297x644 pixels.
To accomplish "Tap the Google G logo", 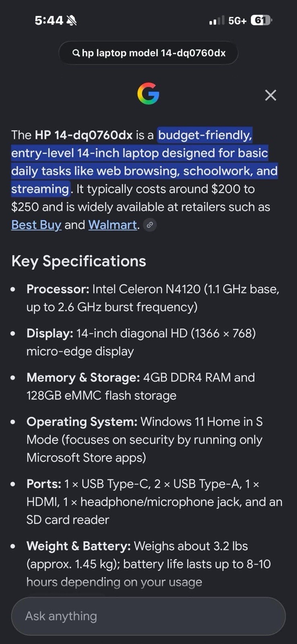I will tap(148, 94).
